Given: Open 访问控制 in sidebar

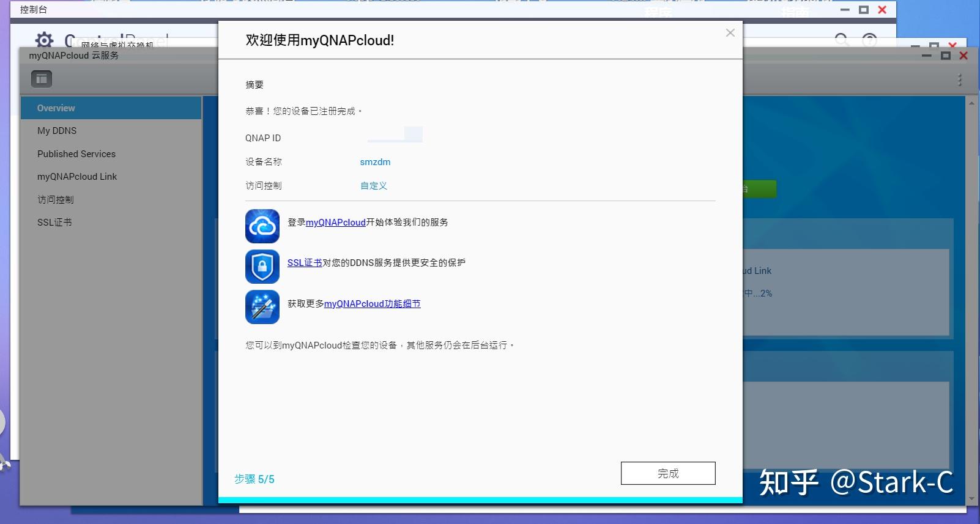Looking at the screenshot, I should click(x=56, y=200).
